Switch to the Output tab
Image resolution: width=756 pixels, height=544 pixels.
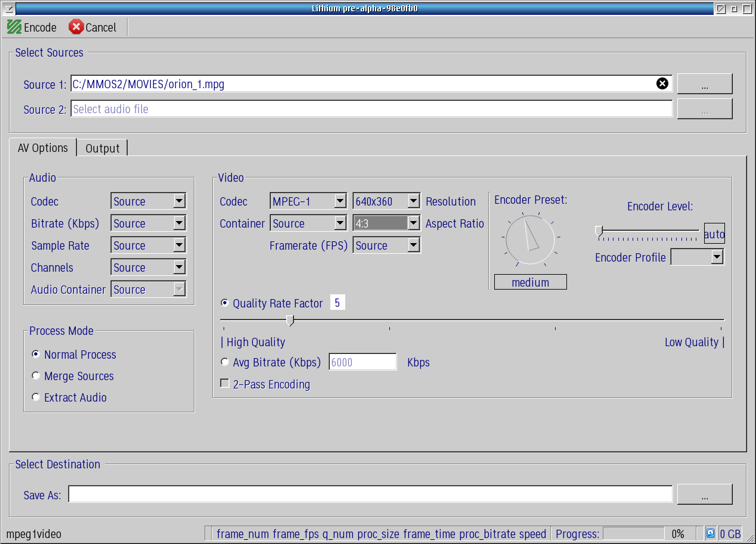click(x=103, y=148)
